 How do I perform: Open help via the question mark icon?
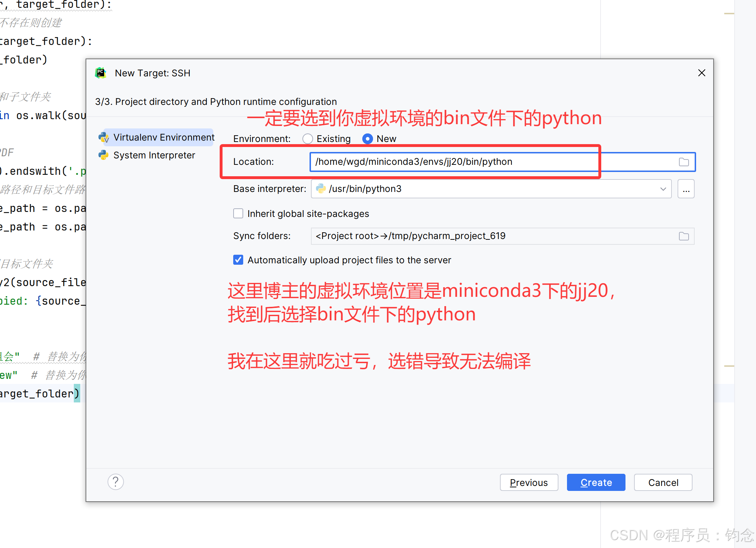tap(115, 482)
